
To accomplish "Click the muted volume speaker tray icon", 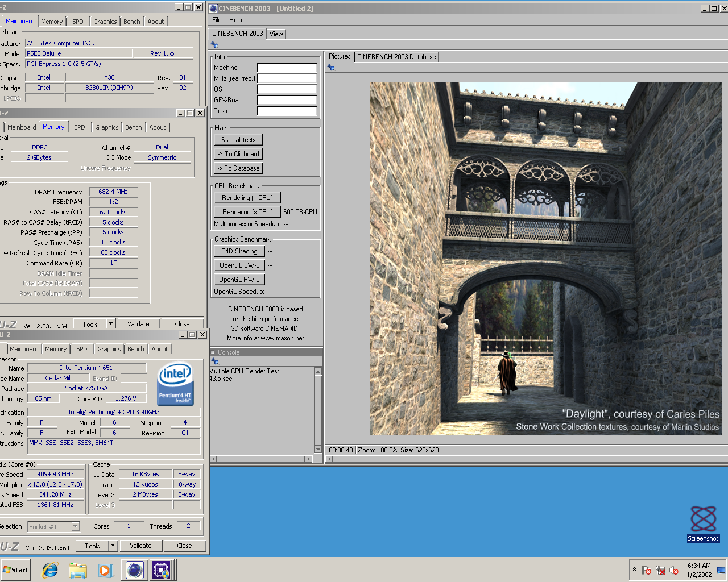I will click(674, 570).
